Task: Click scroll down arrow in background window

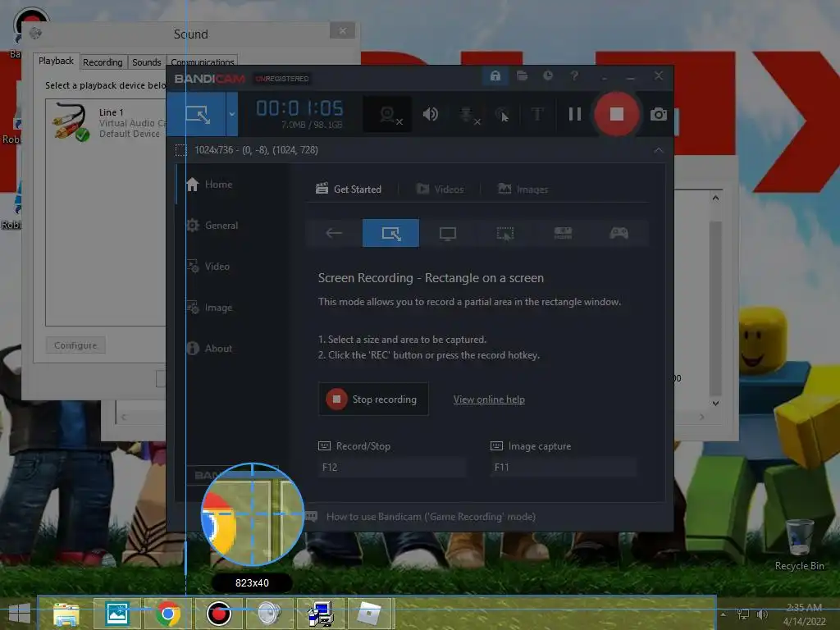Action: [x=715, y=404]
